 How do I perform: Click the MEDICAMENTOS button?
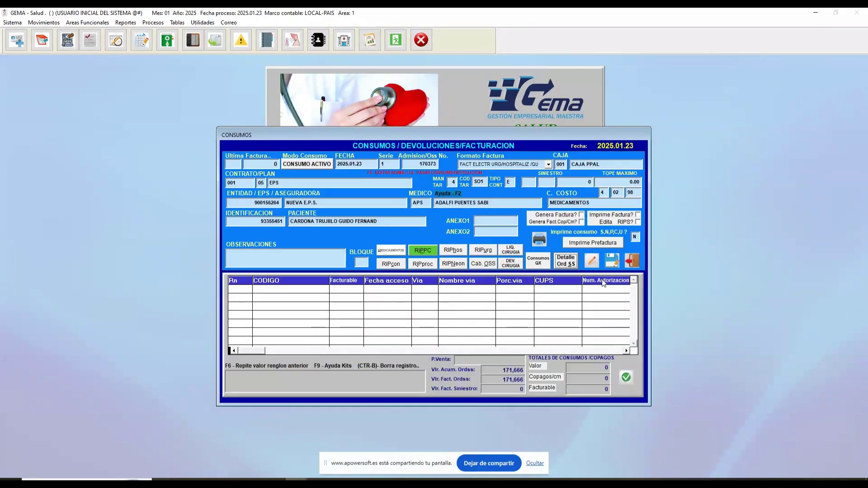(391, 250)
